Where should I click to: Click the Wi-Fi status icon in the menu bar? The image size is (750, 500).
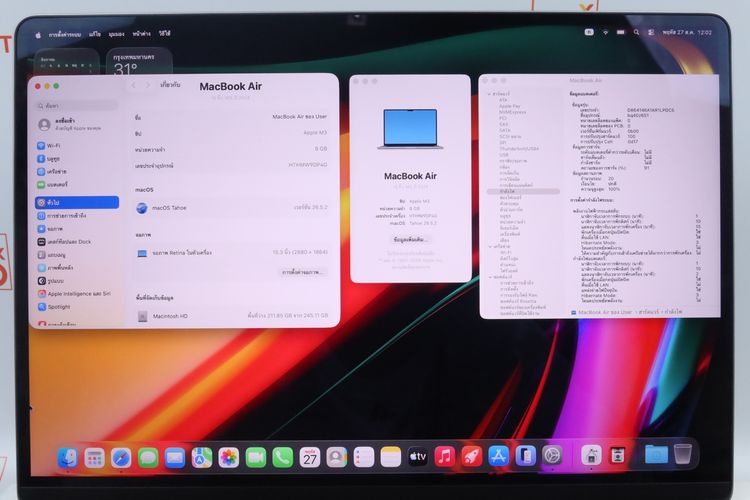coord(605,32)
